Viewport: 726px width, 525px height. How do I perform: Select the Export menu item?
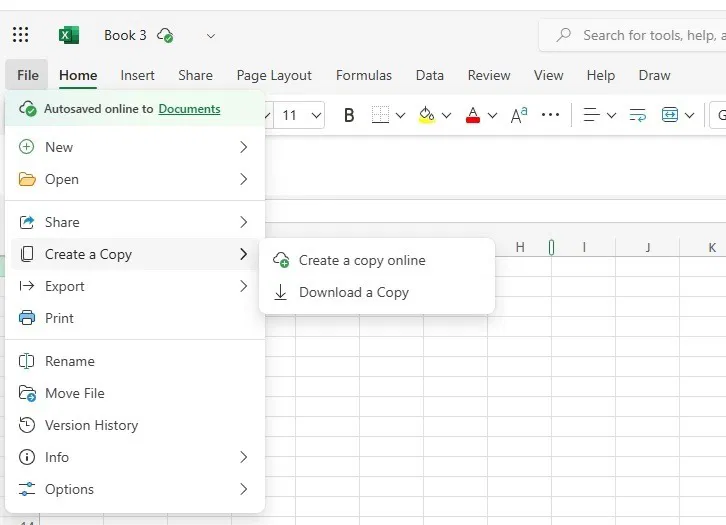(x=134, y=286)
